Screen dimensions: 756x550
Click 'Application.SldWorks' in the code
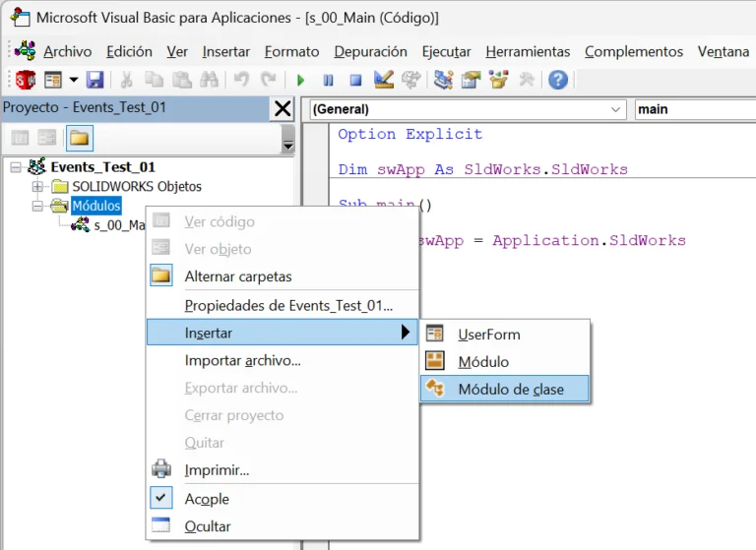[589, 240]
